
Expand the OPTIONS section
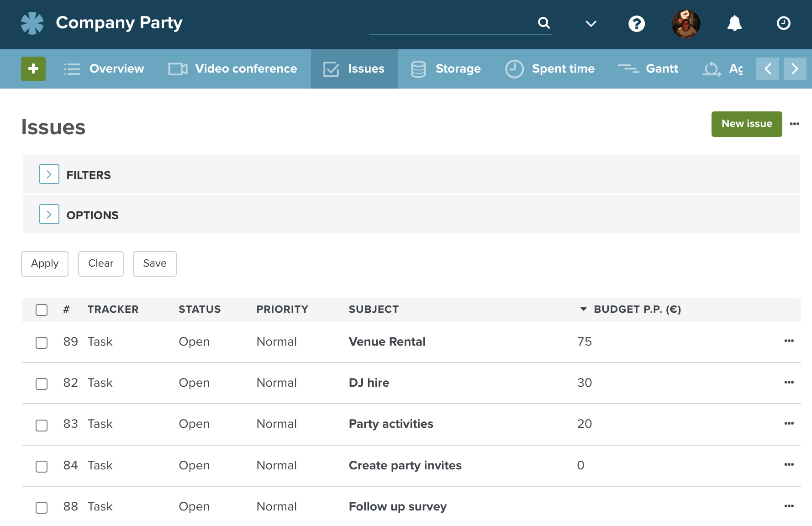(49, 214)
